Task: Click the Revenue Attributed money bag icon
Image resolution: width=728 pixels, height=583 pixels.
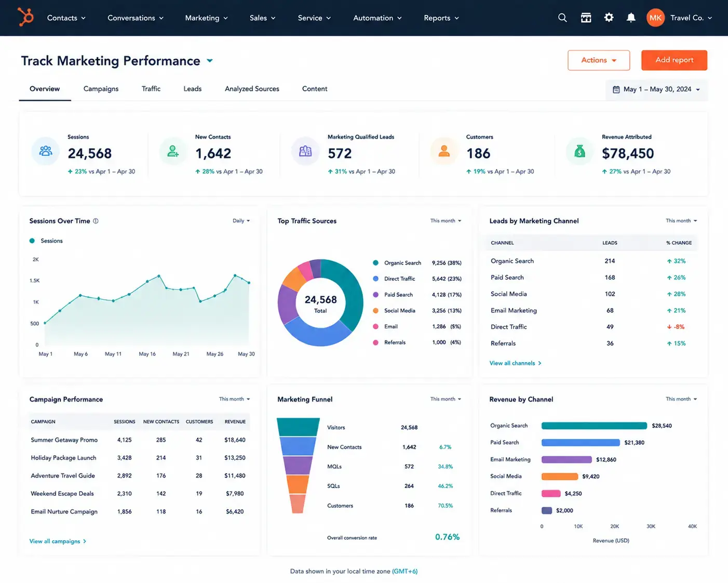Action: [x=579, y=151]
